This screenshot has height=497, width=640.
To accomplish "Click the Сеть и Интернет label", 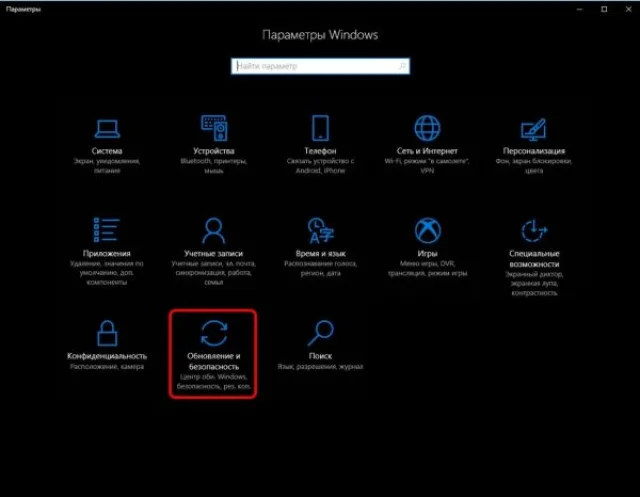I will coord(427,151).
